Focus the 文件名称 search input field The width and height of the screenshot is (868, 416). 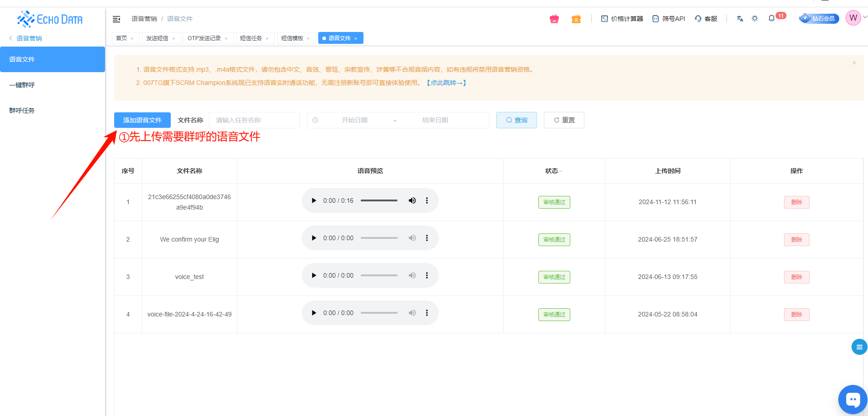point(254,120)
